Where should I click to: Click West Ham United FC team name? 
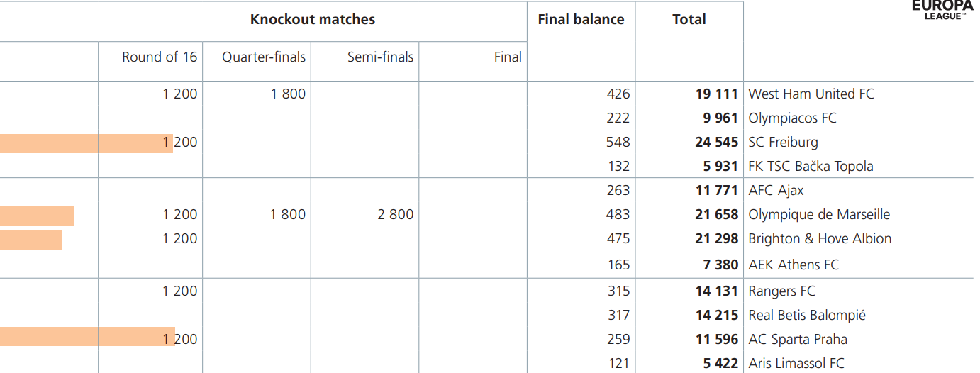pos(811,94)
